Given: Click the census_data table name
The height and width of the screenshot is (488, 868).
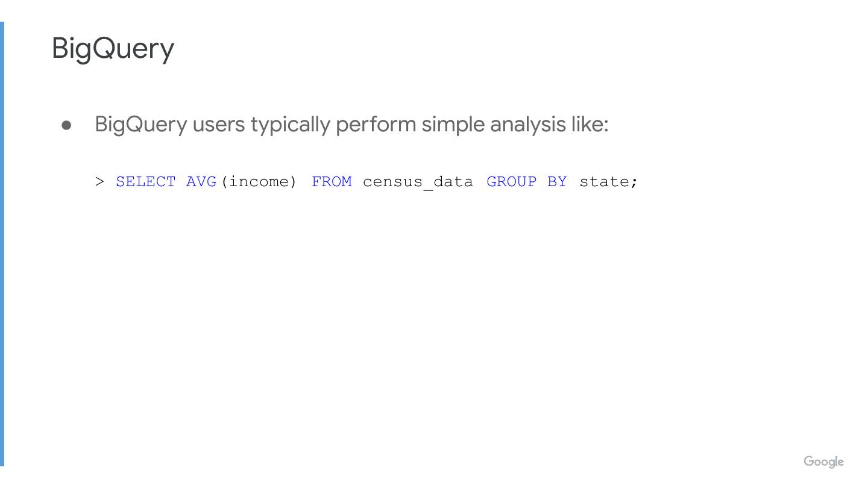Looking at the screenshot, I should click(x=418, y=181).
